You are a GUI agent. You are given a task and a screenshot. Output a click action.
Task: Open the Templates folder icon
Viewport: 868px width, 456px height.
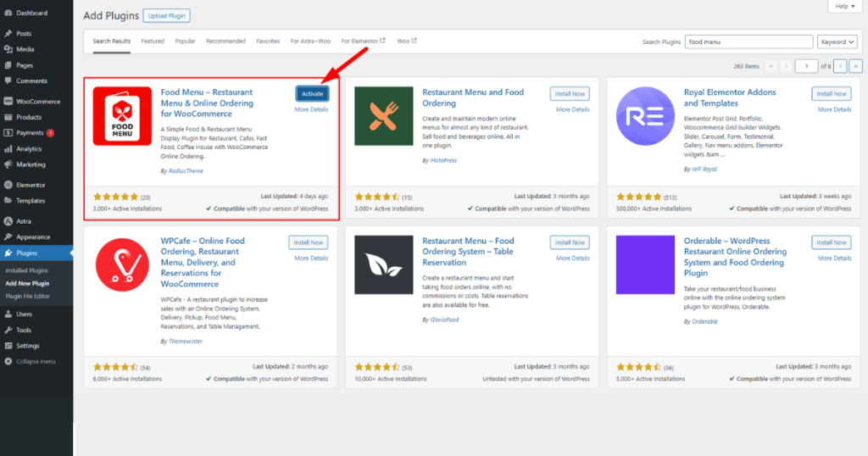coord(8,201)
